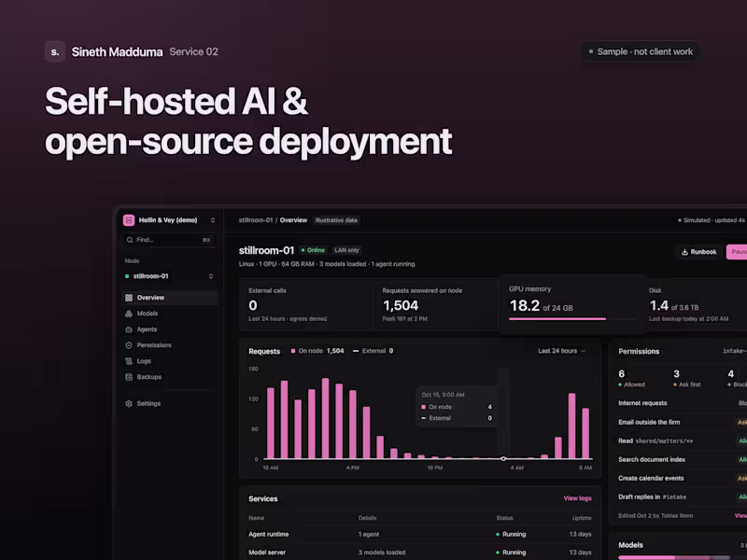This screenshot has width=747, height=560.
Task: Open Logs in the sidebar
Action: click(x=170, y=361)
